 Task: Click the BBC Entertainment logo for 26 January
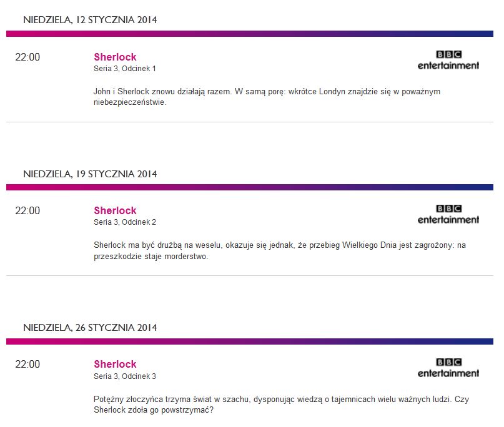[x=448, y=367]
